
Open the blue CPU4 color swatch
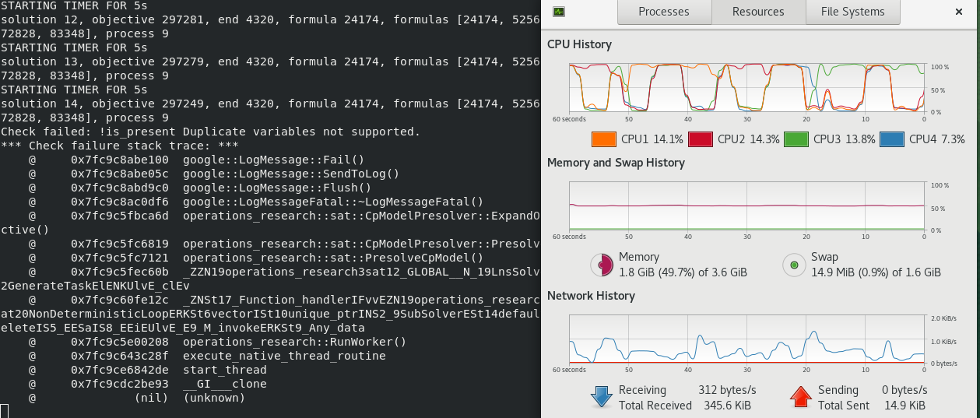[890, 139]
